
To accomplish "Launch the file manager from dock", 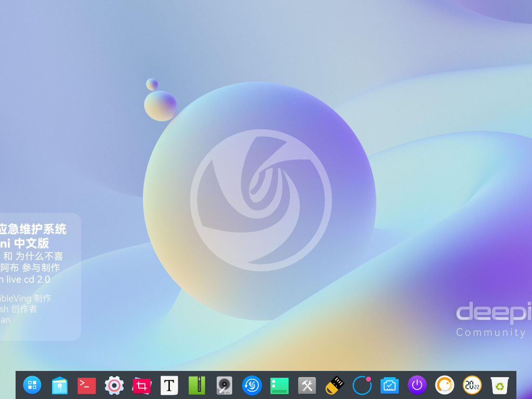I will (60, 385).
